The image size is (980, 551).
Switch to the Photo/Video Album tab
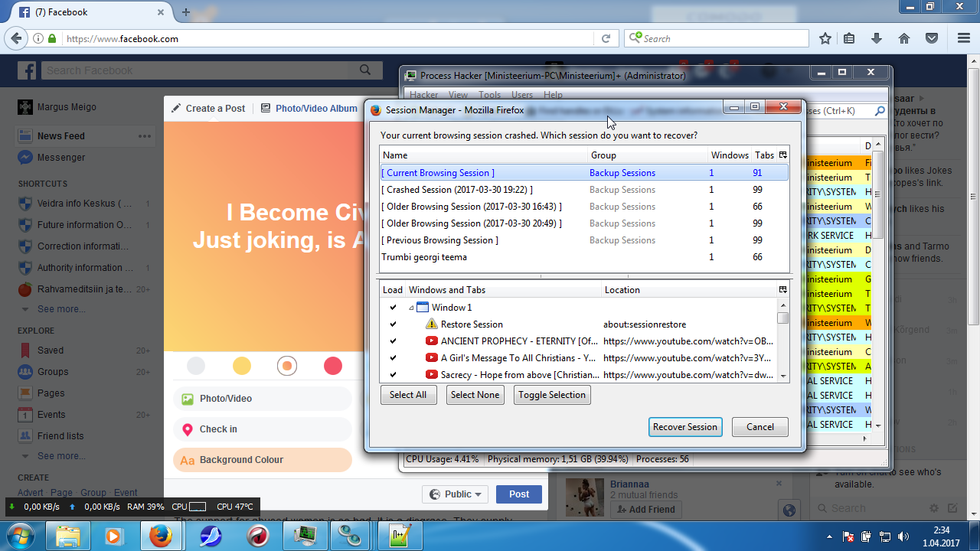309,109
